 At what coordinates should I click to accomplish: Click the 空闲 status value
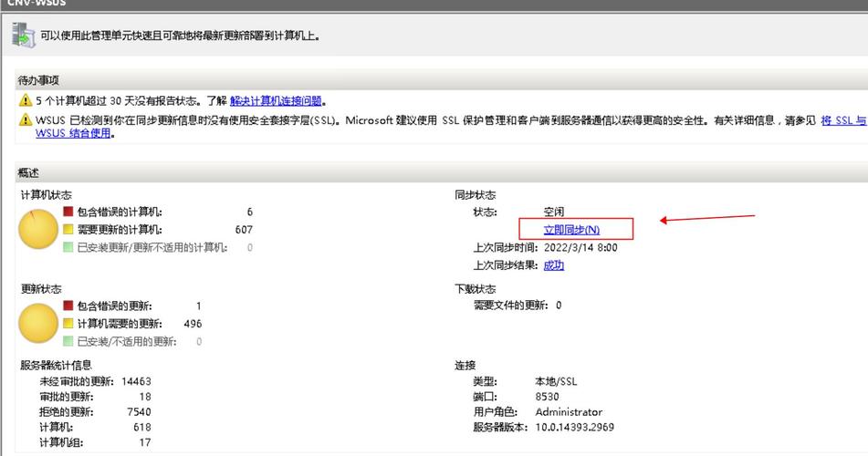point(554,212)
